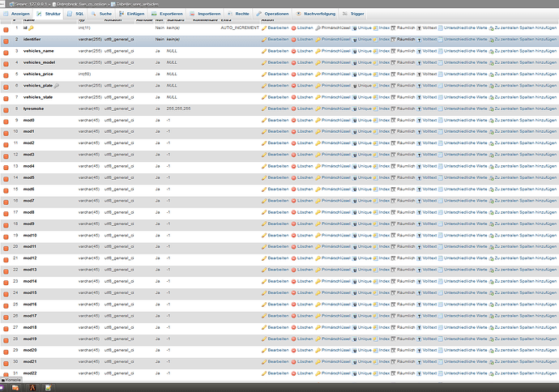
Task: Click pencil edit icon for mod1 row
Action: pos(264,132)
